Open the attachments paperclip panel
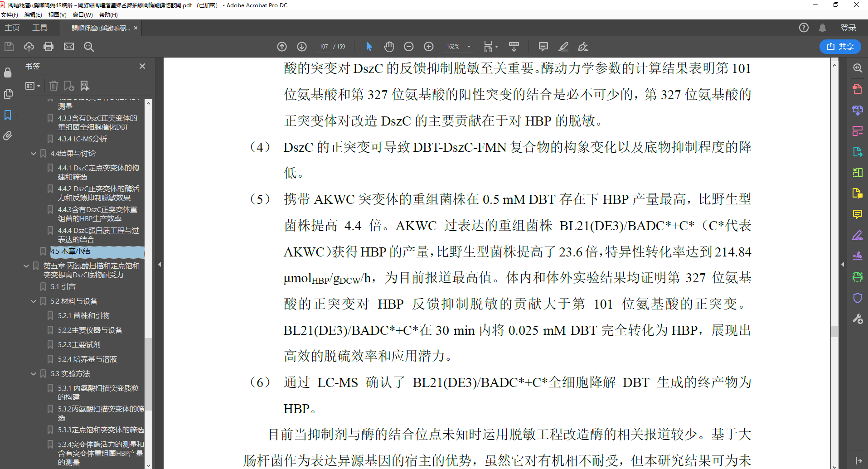868x469 pixels. point(8,135)
